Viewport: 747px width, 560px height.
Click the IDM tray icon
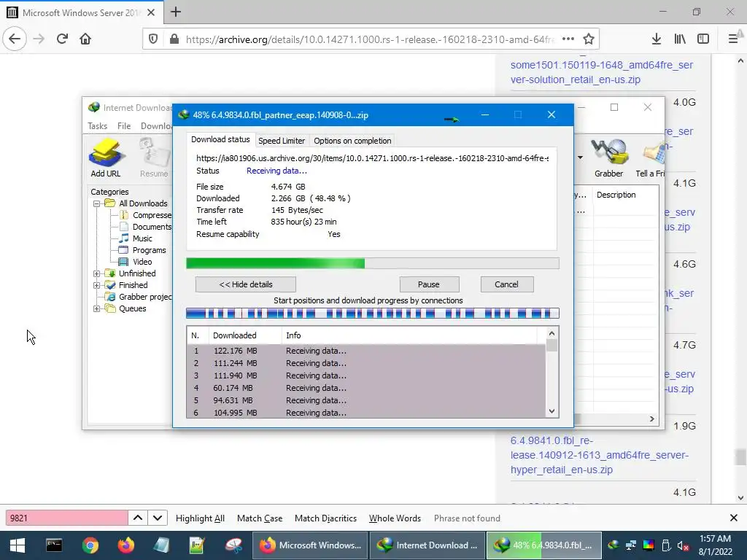614,545
